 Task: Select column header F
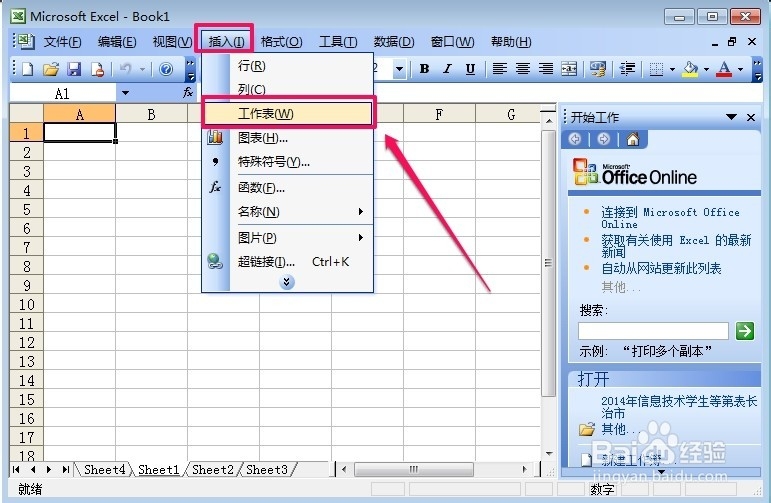[x=439, y=114]
